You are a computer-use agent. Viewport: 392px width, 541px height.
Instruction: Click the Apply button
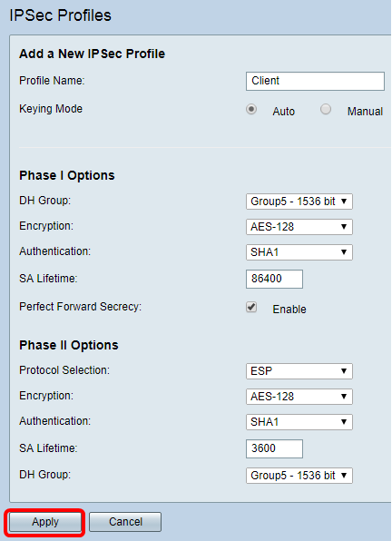(x=45, y=522)
